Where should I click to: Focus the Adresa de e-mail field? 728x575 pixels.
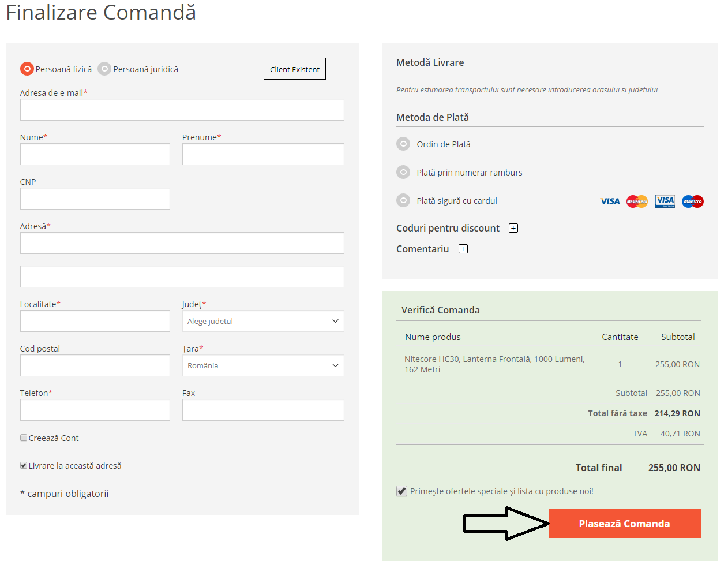(x=182, y=110)
